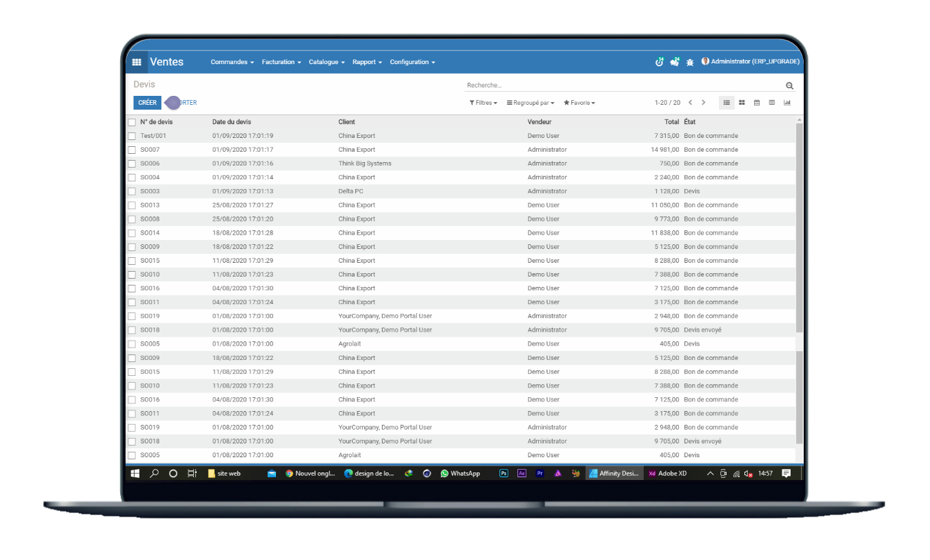Open the Regroupé par dropdown

(x=530, y=103)
